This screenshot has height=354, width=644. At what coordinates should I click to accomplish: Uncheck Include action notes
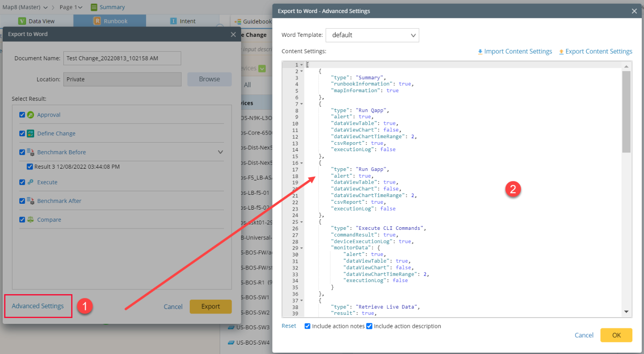(307, 326)
